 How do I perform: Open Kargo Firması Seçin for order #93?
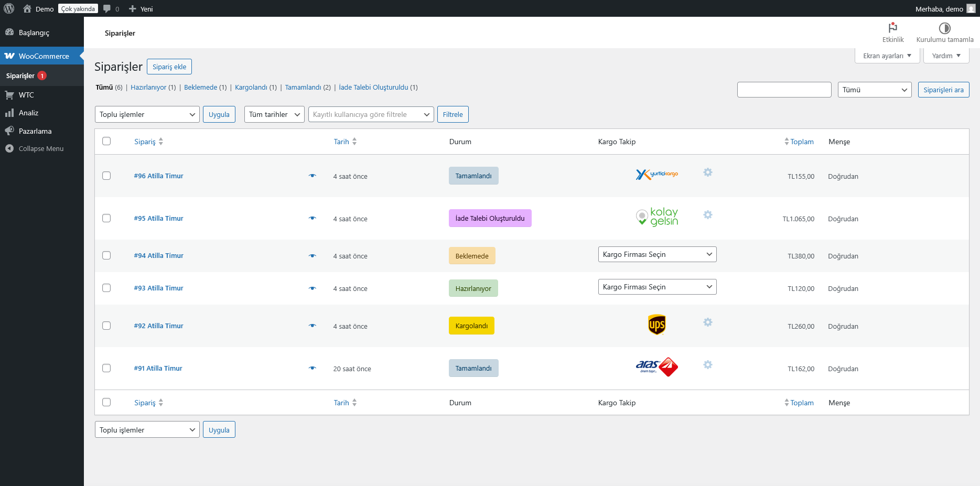coord(657,287)
